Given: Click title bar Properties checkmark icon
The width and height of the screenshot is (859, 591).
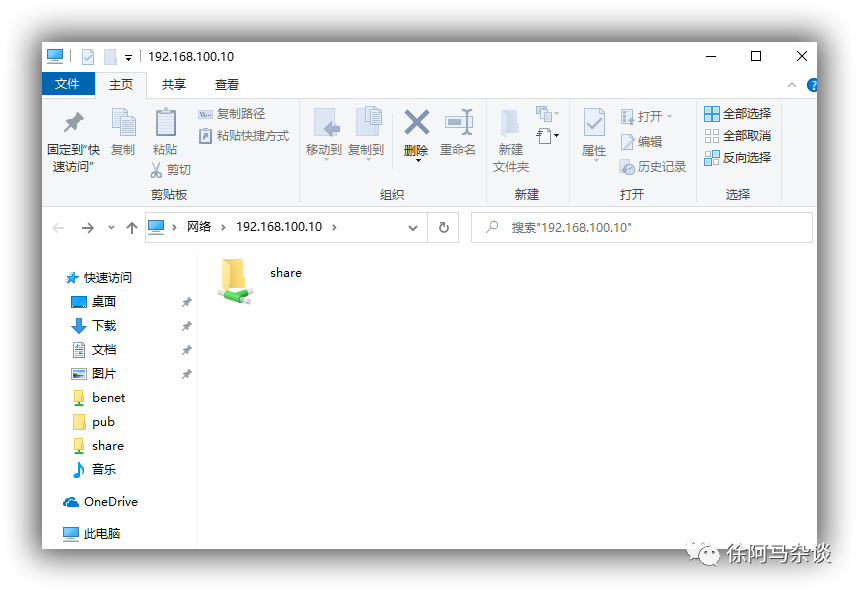Looking at the screenshot, I should [88, 56].
